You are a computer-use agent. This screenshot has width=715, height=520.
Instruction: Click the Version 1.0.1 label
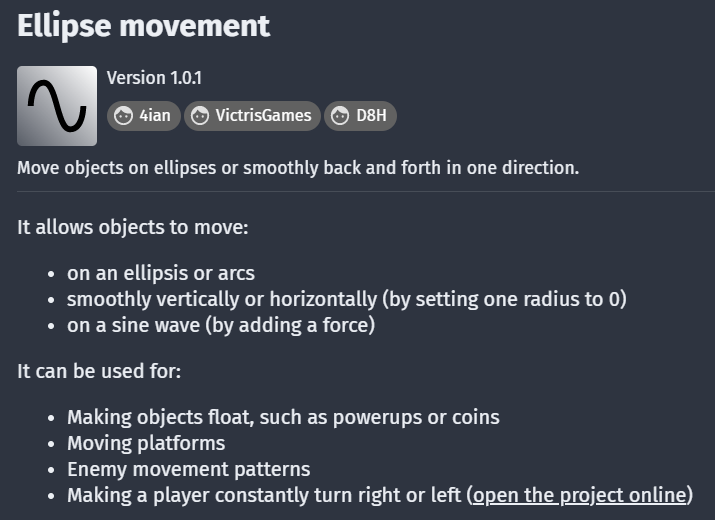click(x=154, y=78)
